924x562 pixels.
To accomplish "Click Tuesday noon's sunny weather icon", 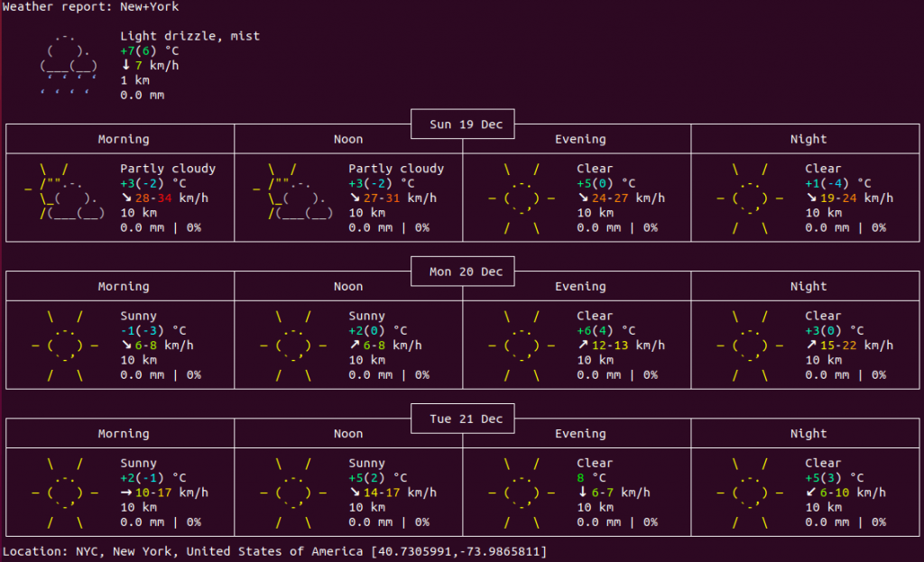I will tap(293, 493).
